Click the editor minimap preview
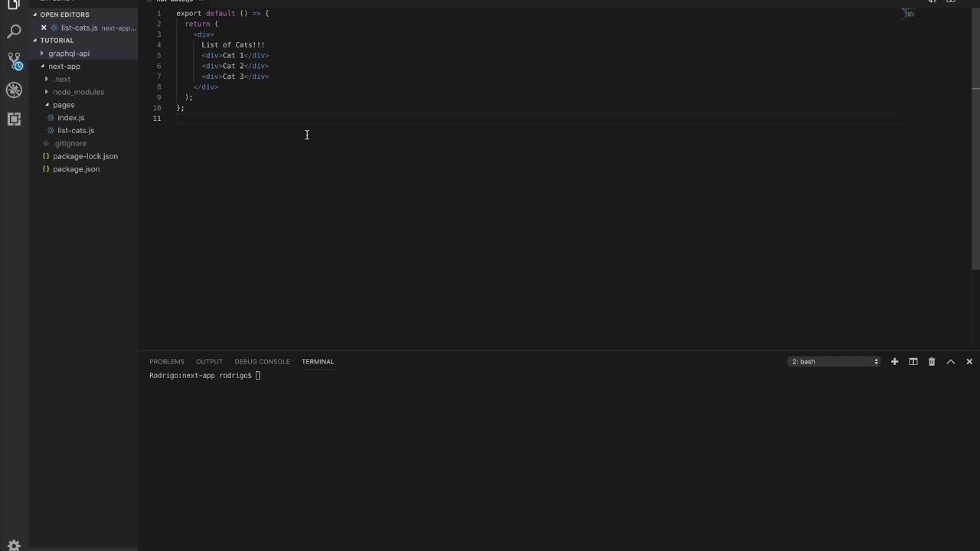Image resolution: width=980 pixels, height=551 pixels. (908, 13)
